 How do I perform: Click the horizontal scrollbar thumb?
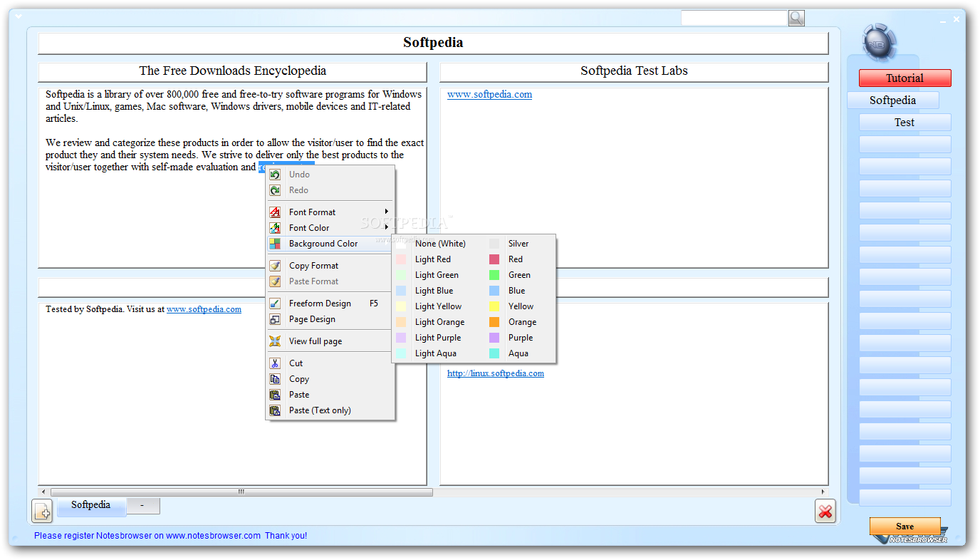coord(241,492)
